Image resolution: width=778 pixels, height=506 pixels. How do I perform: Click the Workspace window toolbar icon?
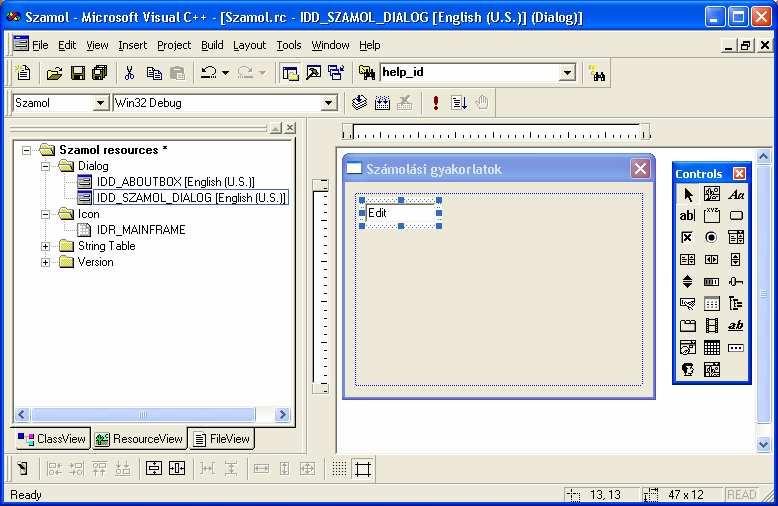tap(290, 73)
